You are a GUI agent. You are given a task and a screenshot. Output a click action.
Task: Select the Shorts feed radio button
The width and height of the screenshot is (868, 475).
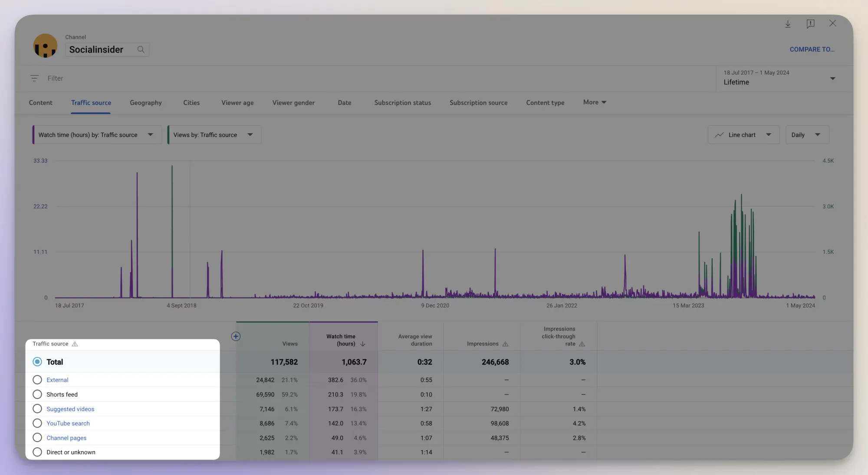(x=37, y=394)
